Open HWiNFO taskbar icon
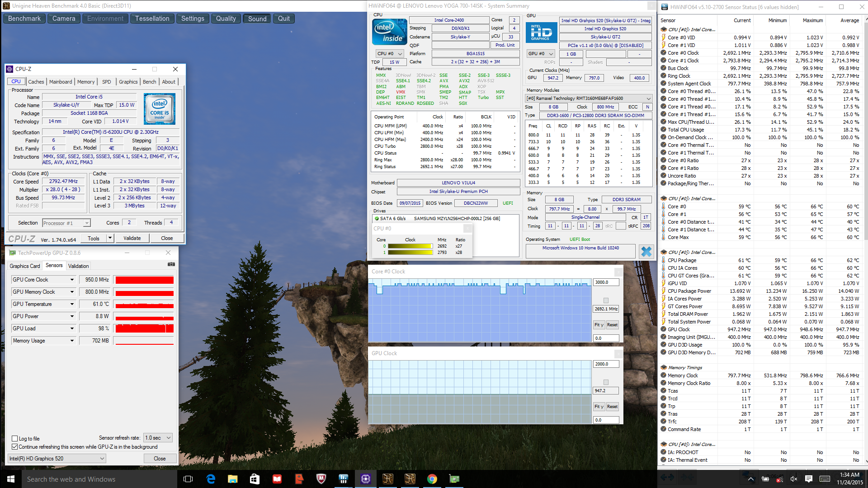868x488 pixels. [x=343, y=479]
